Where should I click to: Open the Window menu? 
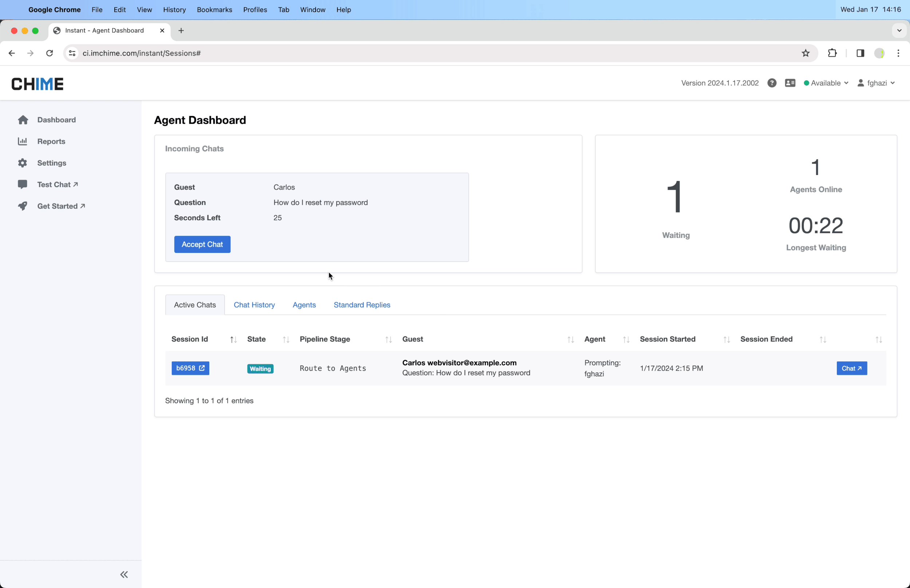coord(312,9)
